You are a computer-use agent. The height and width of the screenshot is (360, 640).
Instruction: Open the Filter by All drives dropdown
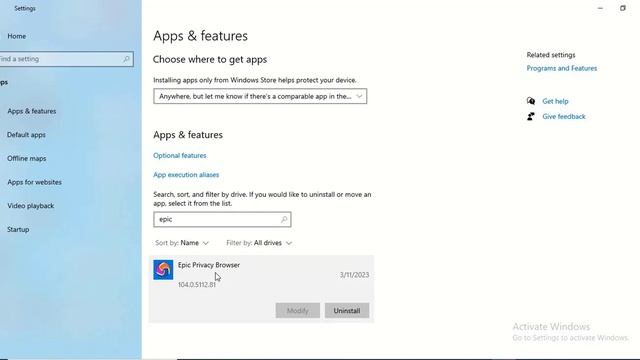[x=260, y=243]
